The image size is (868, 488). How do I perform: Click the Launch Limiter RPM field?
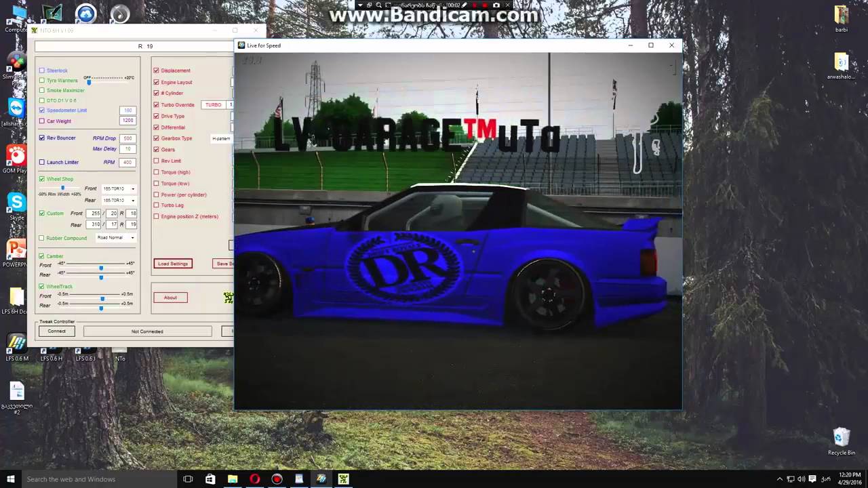click(127, 163)
